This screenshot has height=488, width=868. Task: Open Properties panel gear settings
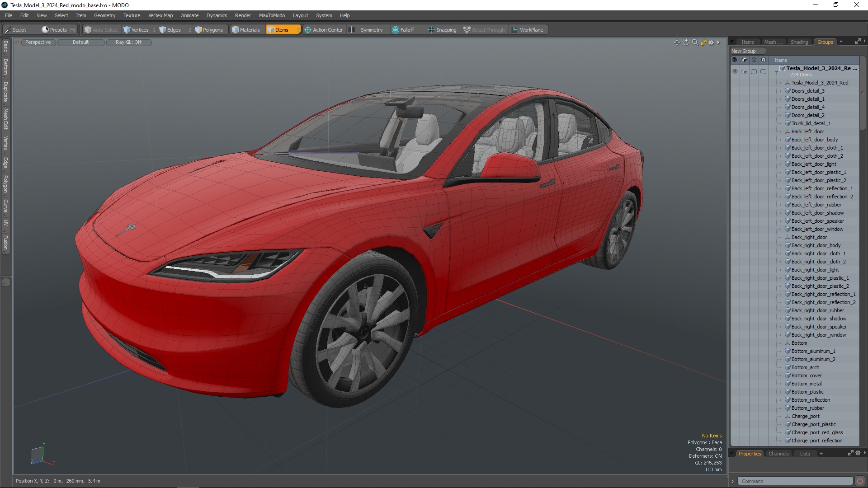[858, 453]
